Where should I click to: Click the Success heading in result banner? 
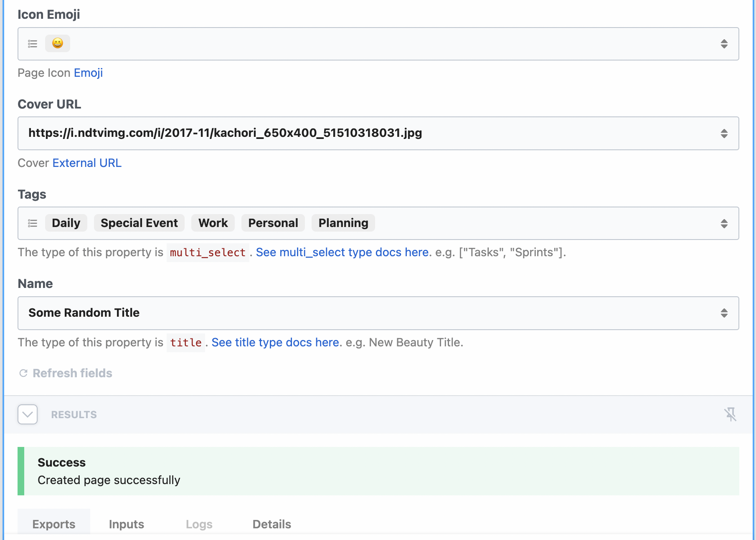61,462
